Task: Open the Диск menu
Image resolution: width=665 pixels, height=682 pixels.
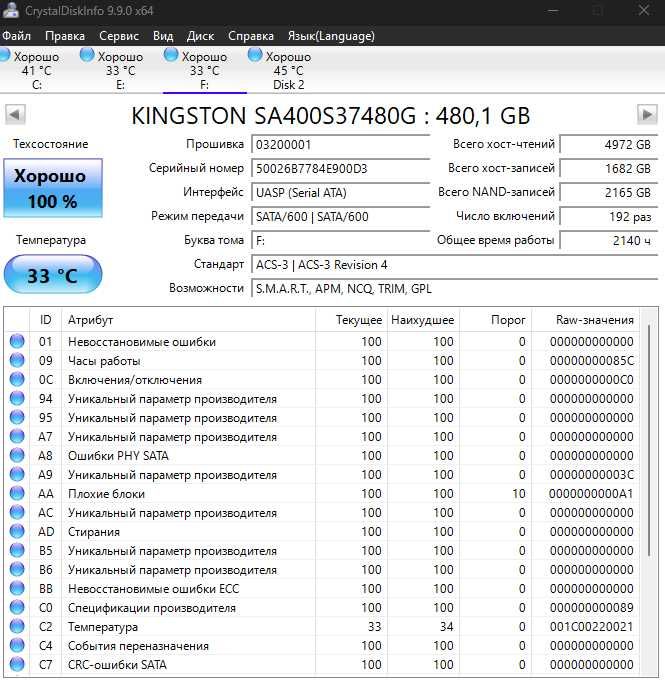Action: [201, 36]
